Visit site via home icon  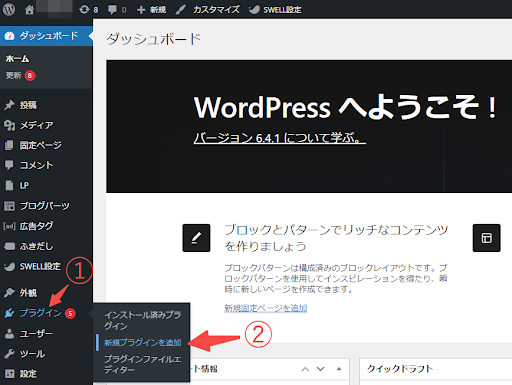point(29,10)
